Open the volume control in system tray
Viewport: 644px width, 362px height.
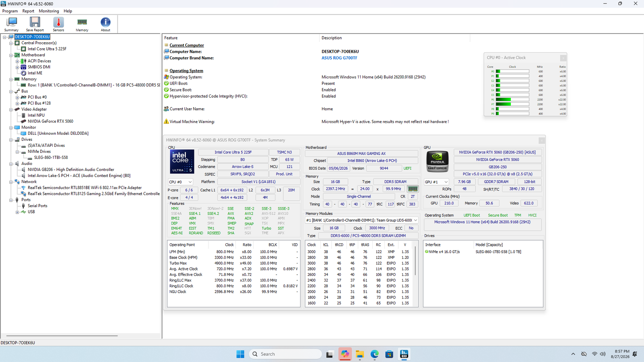click(603, 354)
